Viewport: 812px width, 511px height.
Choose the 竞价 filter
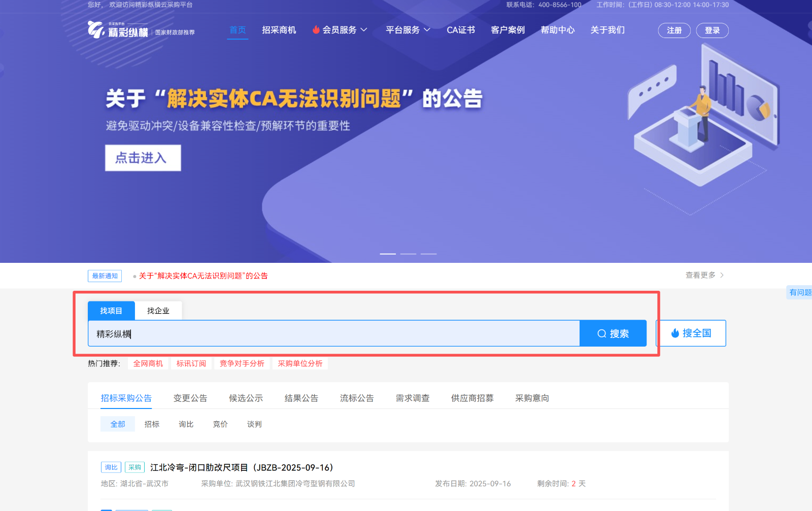pos(220,424)
